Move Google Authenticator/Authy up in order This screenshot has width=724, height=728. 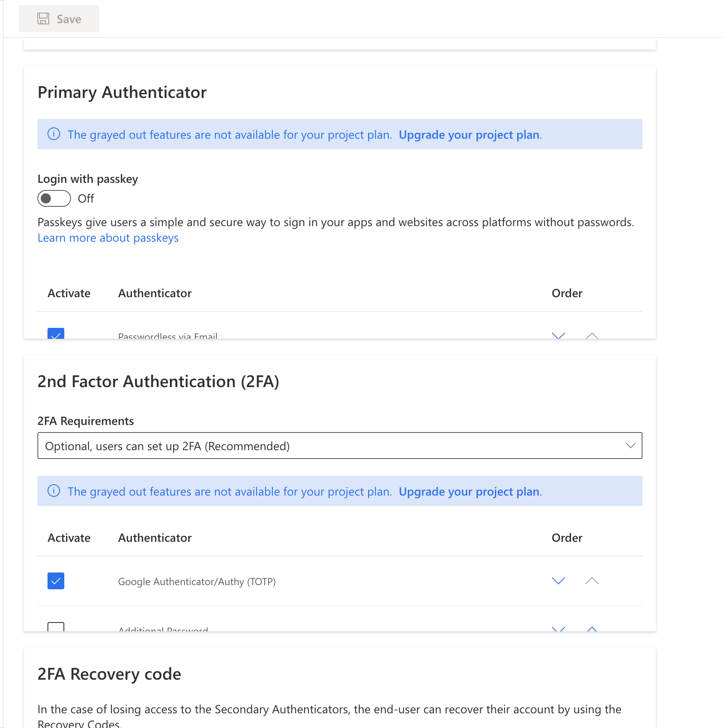coord(592,581)
